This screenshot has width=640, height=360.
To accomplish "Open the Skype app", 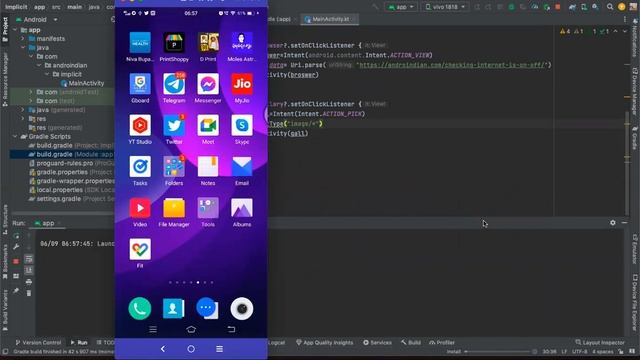I will coord(242,125).
